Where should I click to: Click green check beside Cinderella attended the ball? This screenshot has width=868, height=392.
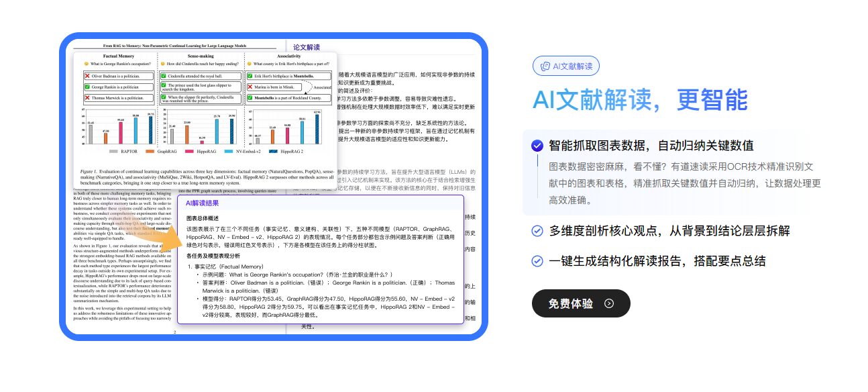(164, 77)
